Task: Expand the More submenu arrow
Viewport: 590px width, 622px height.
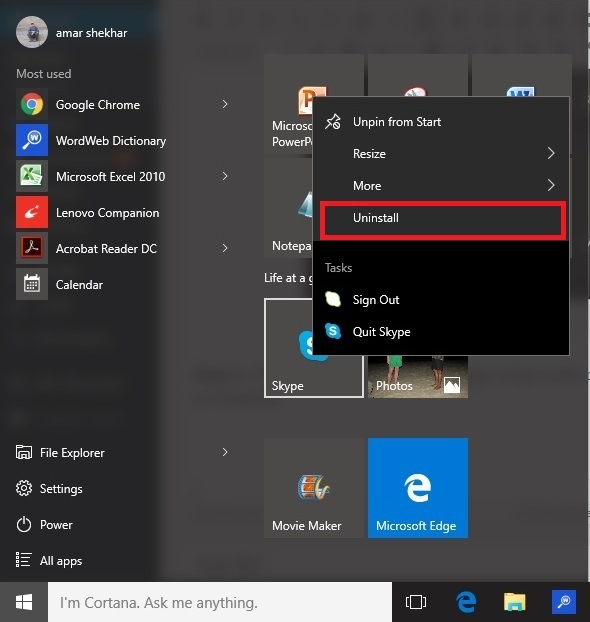Action: point(551,185)
